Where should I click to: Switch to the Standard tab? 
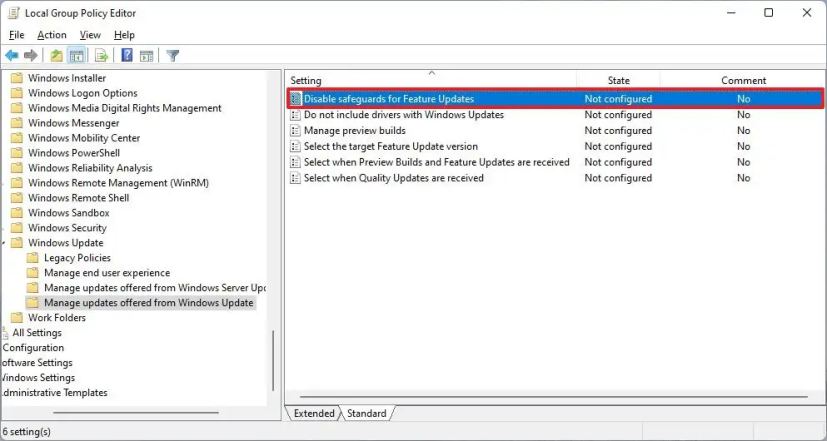coord(367,413)
